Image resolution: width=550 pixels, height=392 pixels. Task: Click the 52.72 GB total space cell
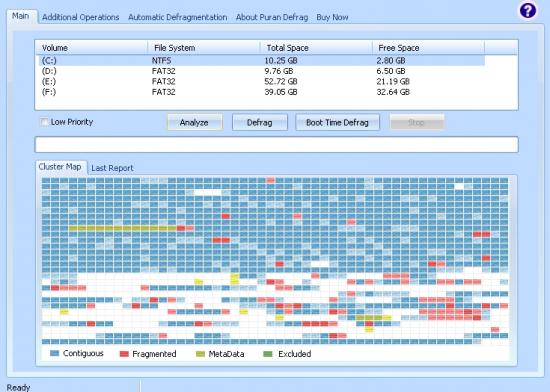(281, 81)
